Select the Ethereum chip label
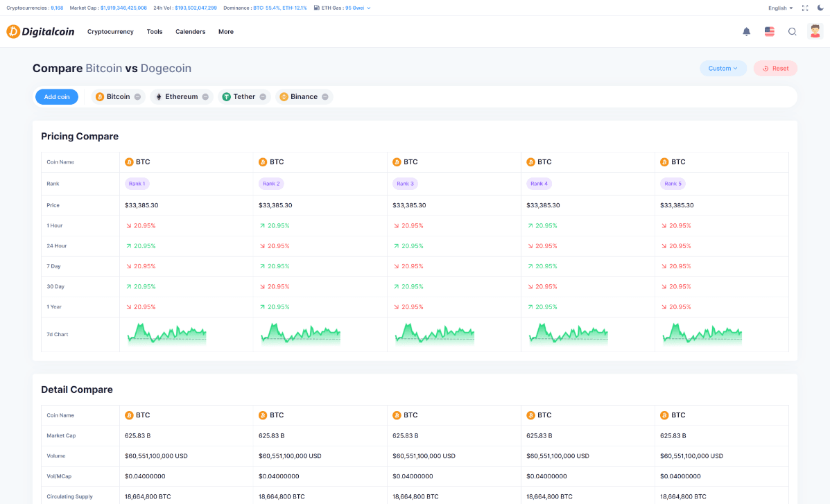The image size is (830, 504). click(x=182, y=97)
